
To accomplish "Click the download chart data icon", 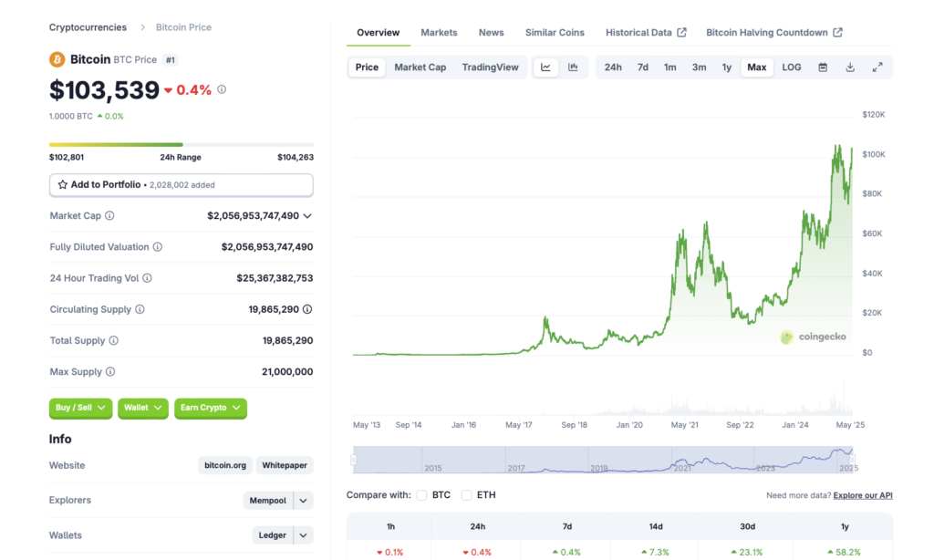I will pyautogui.click(x=850, y=67).
